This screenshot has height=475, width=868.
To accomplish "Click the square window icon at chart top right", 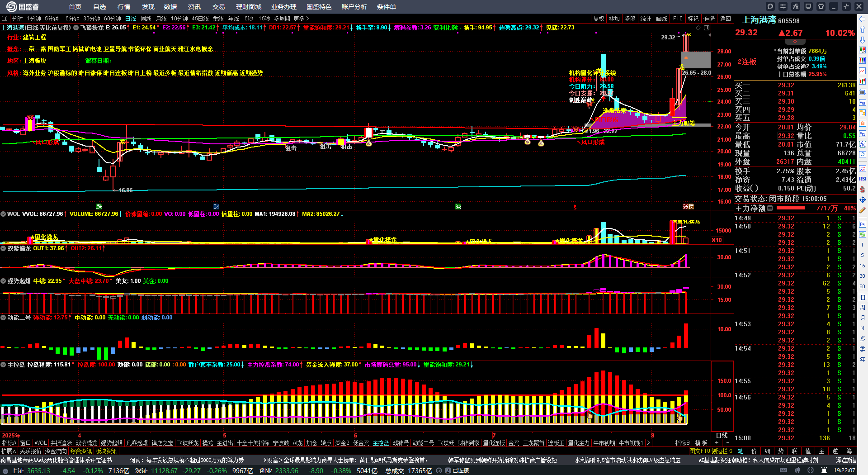I will [707, 28].
